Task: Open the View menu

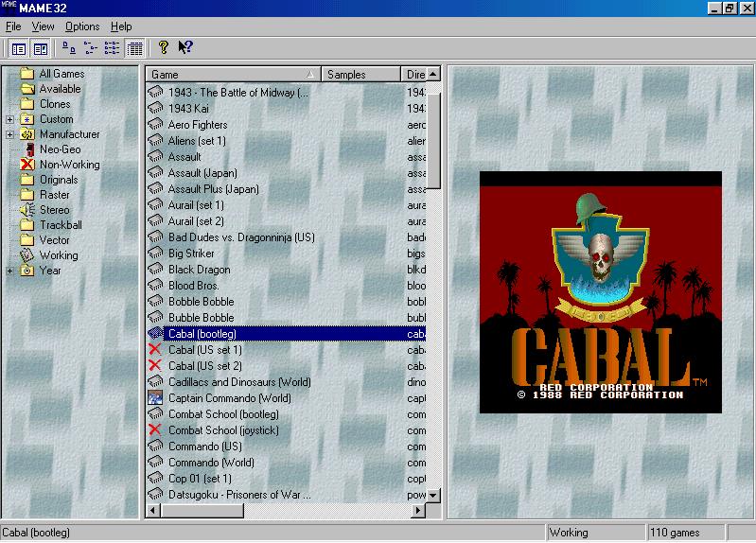Action: point(43,26)
